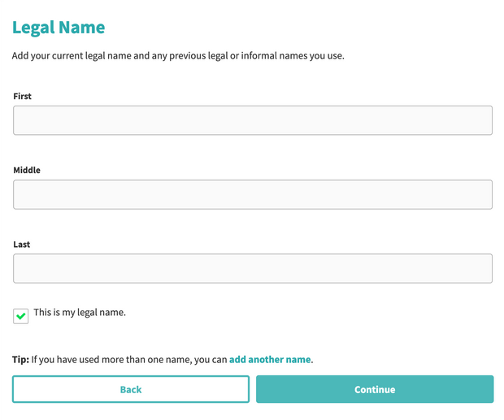Click the bold "Tip:" text
This screenshot has width=504, height=420.
20,359
